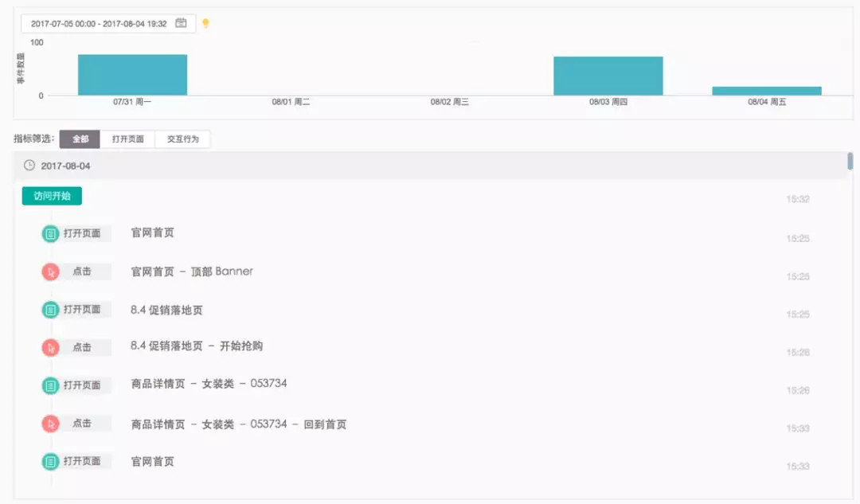Click the page icon beside first 官网首页 event
This screenshot has height=504, width=860.
pyautogui.click(x=49, y=232)
